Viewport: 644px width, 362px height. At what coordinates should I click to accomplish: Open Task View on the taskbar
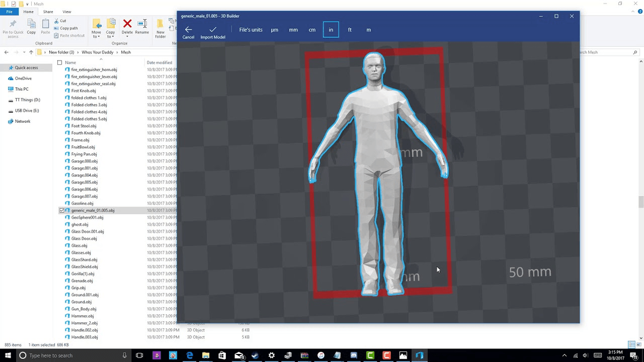tap(140, 355)
